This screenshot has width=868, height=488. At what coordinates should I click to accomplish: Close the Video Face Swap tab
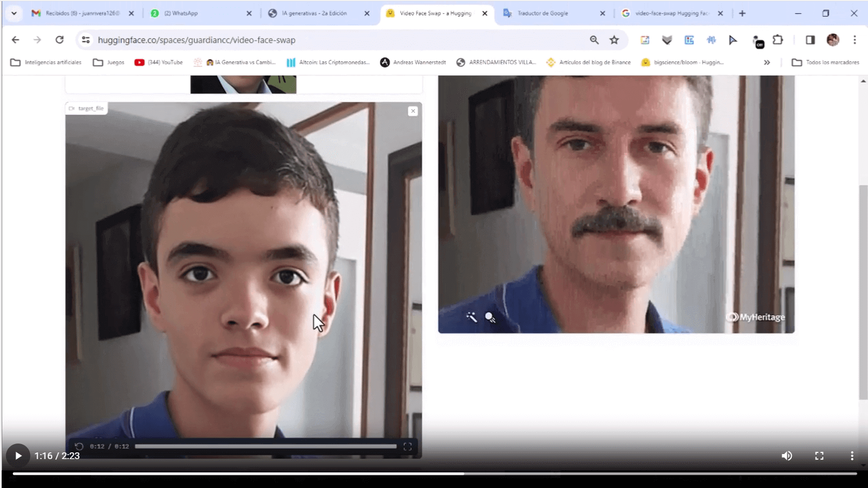tap(485, 13)
